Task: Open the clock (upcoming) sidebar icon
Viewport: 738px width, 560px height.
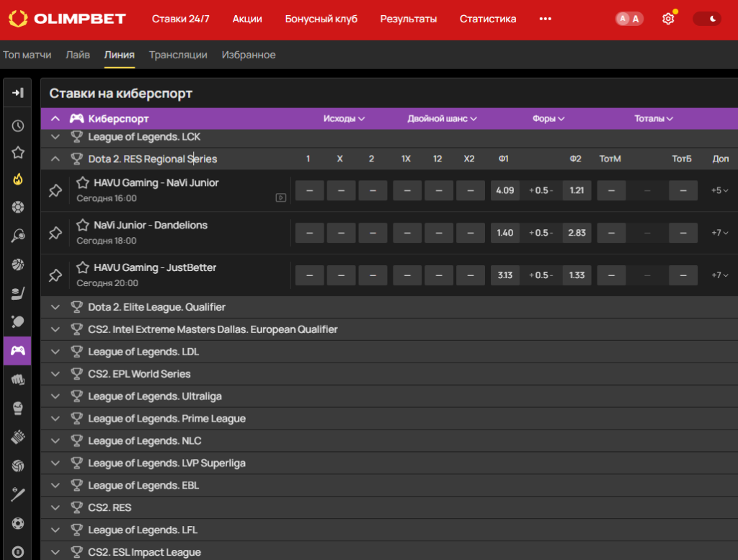Action: click(18, 125)
